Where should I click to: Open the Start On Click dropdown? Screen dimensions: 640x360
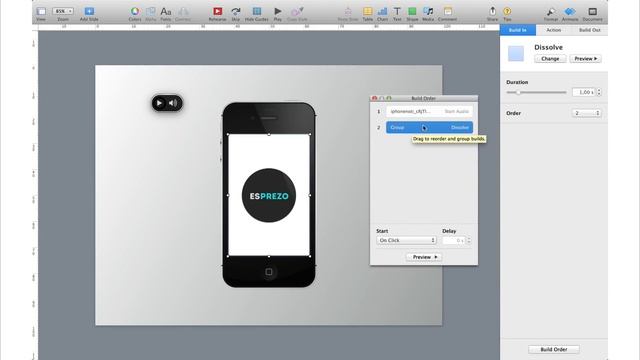(x=406, y=240)
